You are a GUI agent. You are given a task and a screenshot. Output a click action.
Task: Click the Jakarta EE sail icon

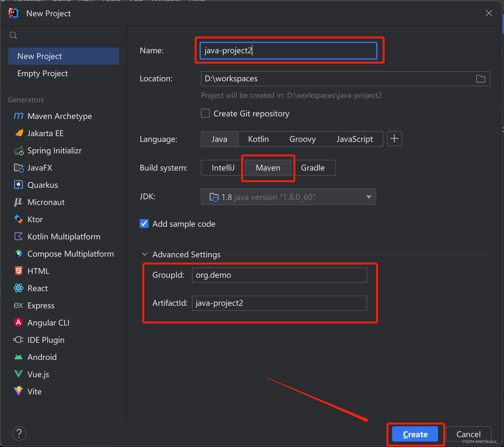click(19, 133)
